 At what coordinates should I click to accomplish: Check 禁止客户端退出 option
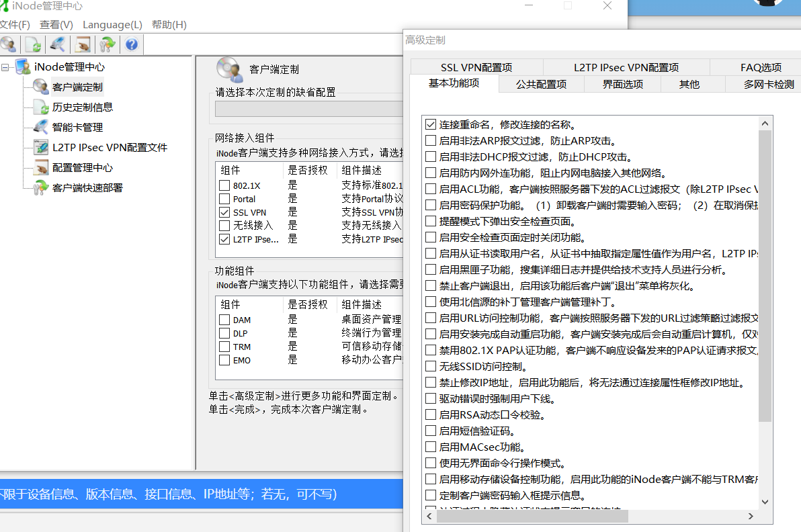[x=431, y=285]
